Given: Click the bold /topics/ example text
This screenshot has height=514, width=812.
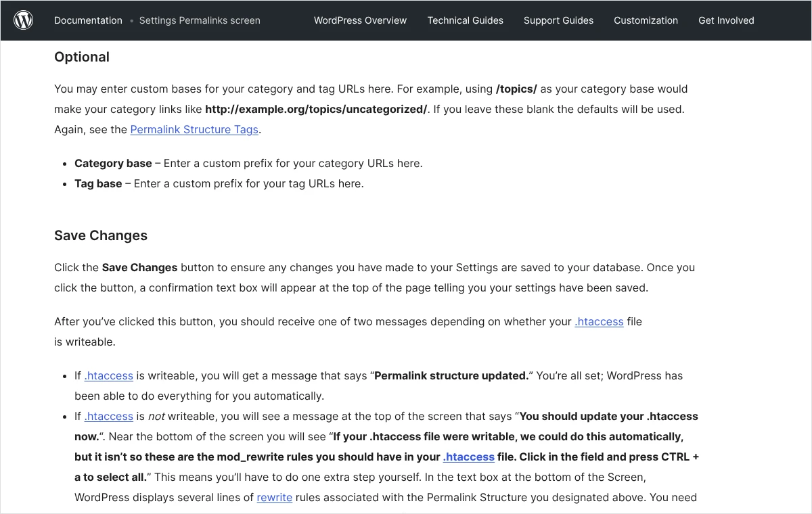Looking at the screenshot, I should 516,89.
